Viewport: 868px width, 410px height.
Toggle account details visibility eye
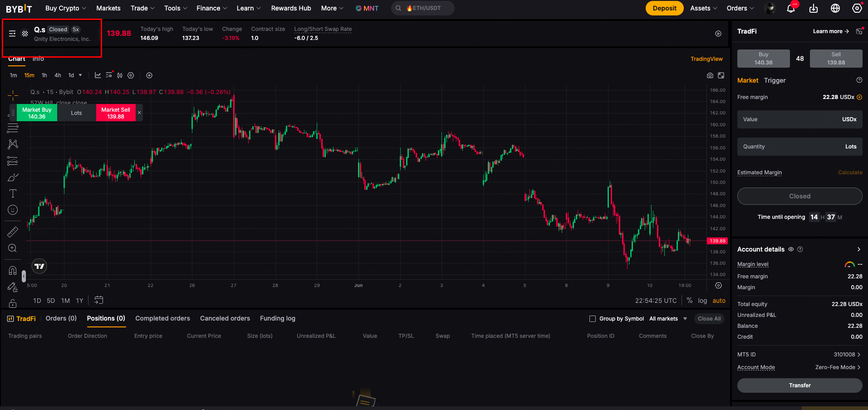pyautogui.click(x=791, y=249)
